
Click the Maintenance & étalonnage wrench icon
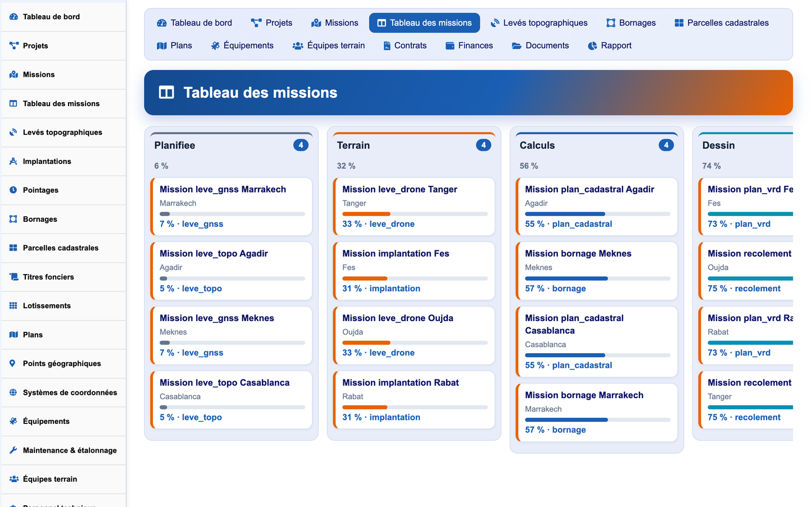13,450
